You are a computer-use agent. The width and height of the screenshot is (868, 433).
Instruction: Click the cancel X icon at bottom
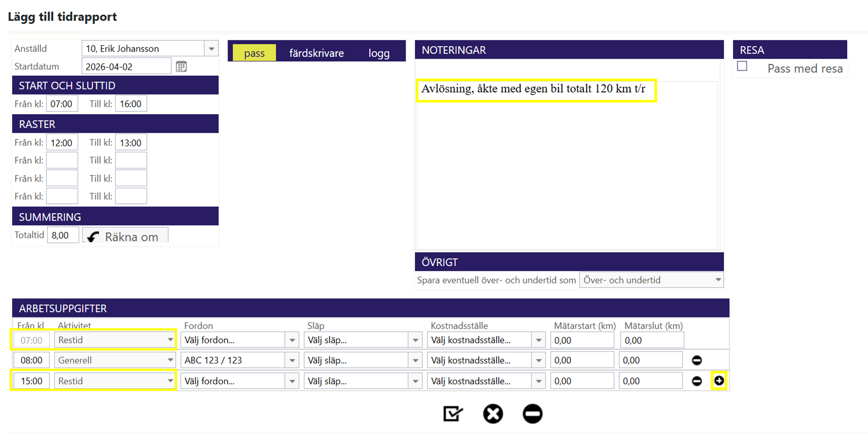(x=493, y=413)
